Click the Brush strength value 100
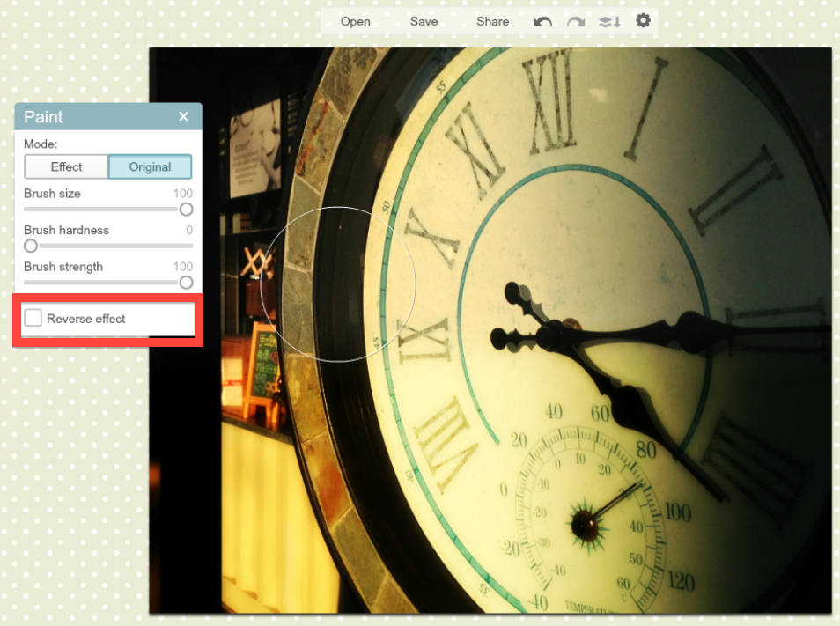Viewport: 840px width, 626px height. 182,266
